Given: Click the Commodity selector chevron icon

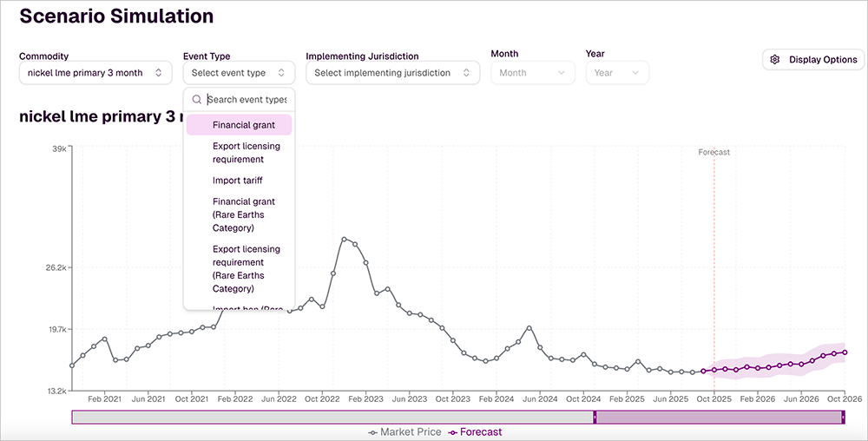Looking at the screenshot, I should click(x=158, y=73).
